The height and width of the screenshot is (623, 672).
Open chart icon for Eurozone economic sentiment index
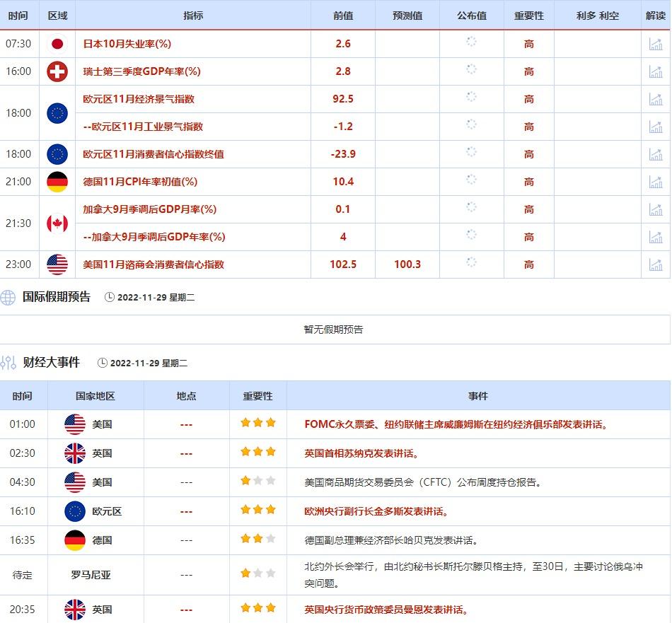tap(656, 99)
